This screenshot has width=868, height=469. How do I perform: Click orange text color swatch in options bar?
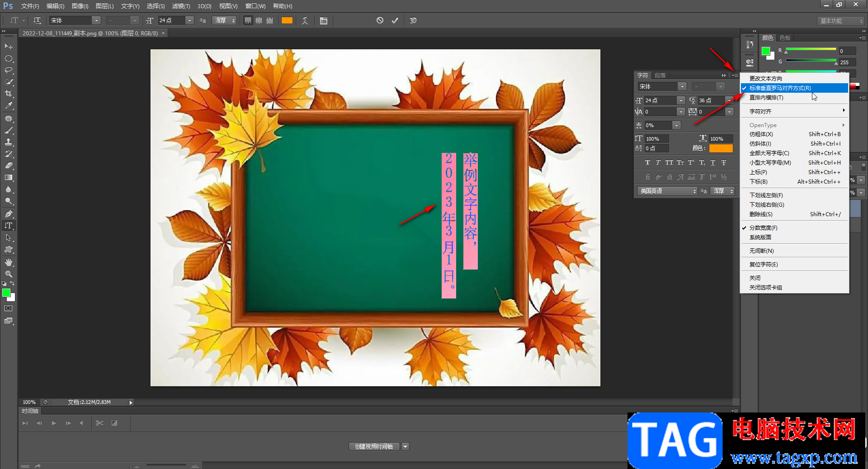click(287, 20)
